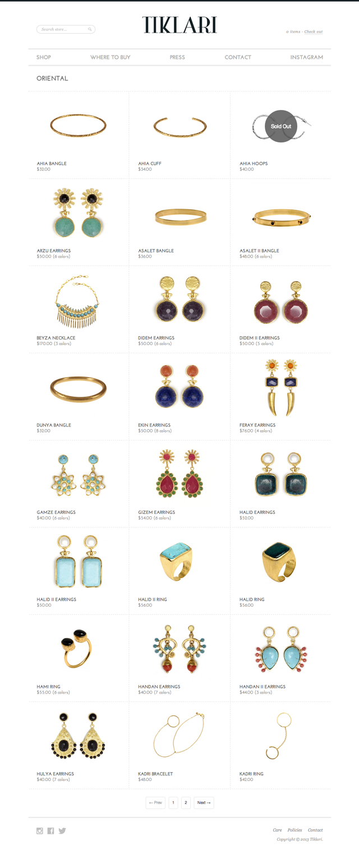View the sold out Ahia Hoops thumbnail
The width and height of the screenshot is (359, 868).
280,126
